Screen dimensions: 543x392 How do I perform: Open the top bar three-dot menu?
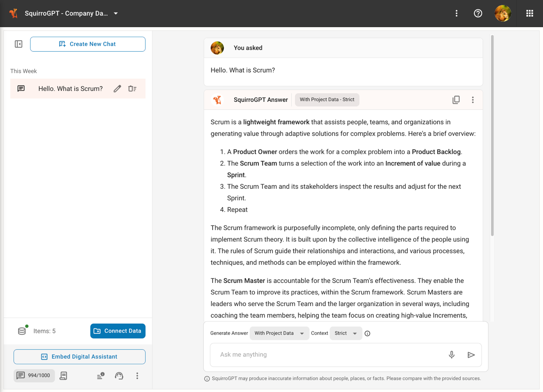(x=456, y=13)
